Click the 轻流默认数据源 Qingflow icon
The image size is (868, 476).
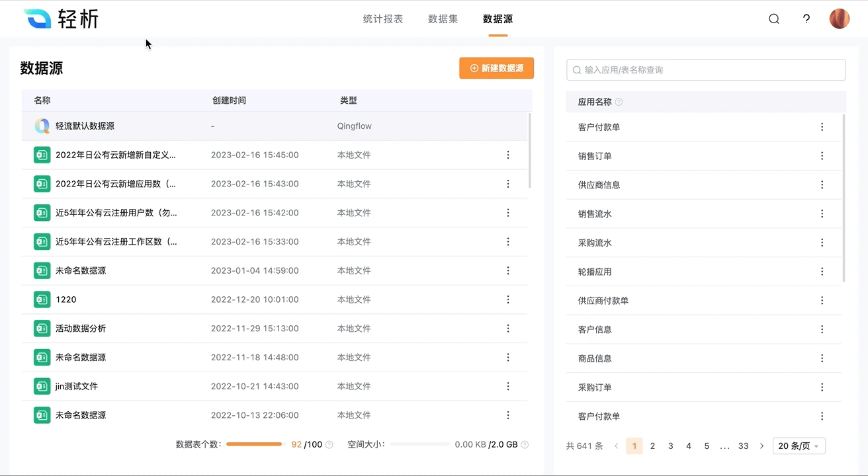point(42,126)
